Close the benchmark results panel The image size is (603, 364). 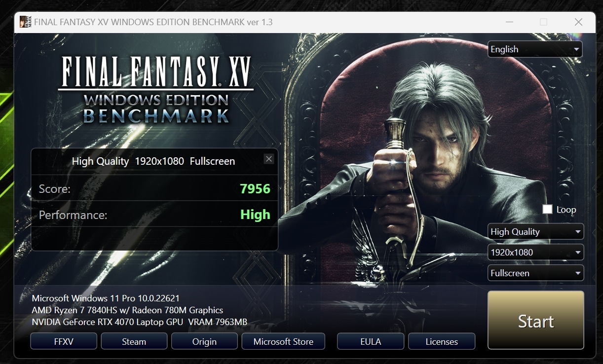[268, 159]
